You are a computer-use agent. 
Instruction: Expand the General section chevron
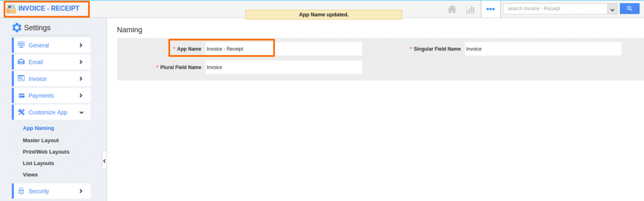point(81,45)
